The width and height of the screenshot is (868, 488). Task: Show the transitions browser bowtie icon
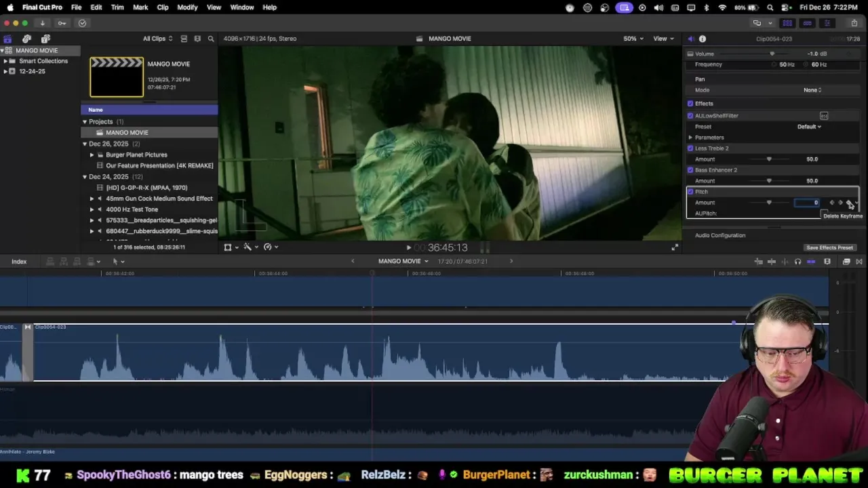pyautogui.click(x=859, y=262)
